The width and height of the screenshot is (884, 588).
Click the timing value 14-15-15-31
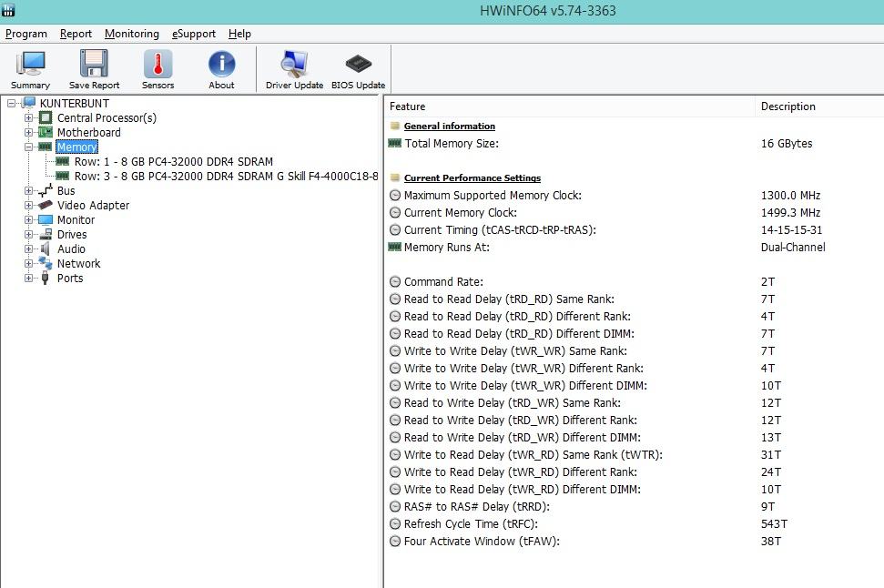tap(791, 230)
